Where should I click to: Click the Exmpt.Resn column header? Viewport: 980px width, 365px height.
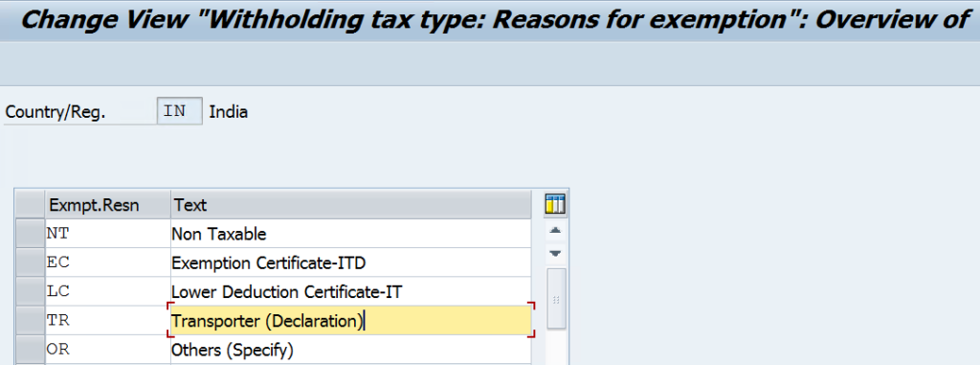pos(107,205)
